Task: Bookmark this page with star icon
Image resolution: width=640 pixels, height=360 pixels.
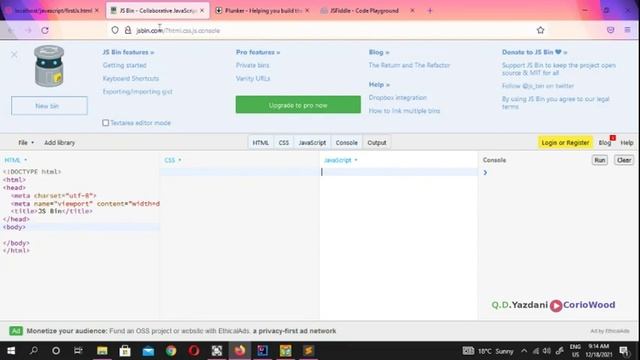Action: point(540,30)
